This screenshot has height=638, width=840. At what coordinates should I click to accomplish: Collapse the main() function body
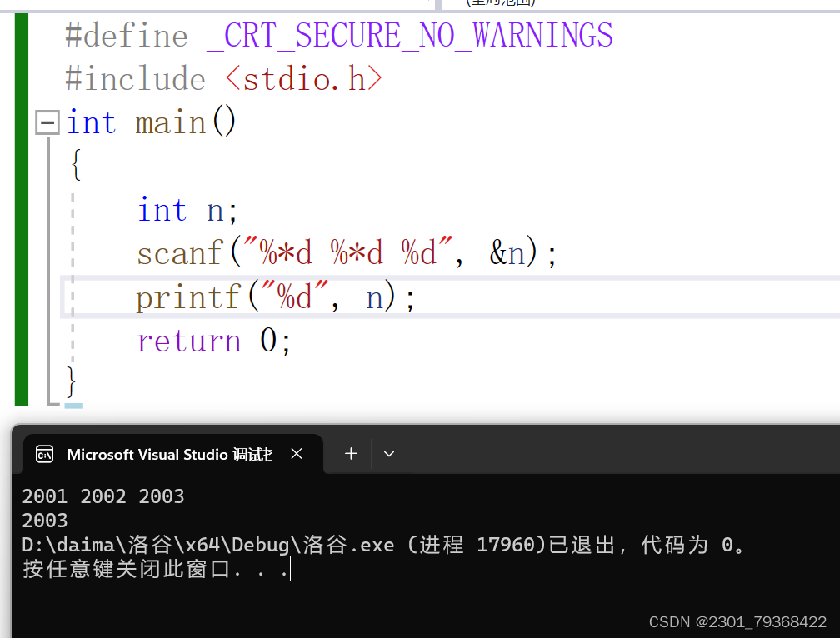tap(47, 122)
